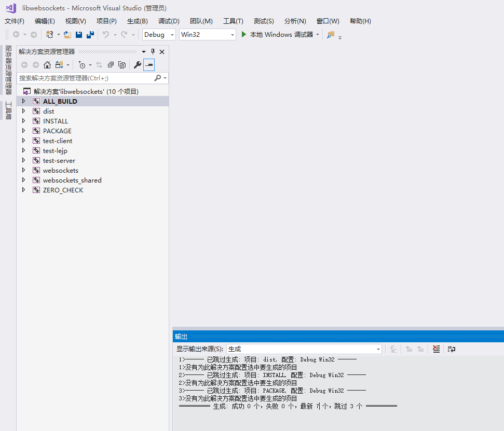
Task: Open the 项目(P) menu
Action: pyautogui.click(x=106, y=21)
